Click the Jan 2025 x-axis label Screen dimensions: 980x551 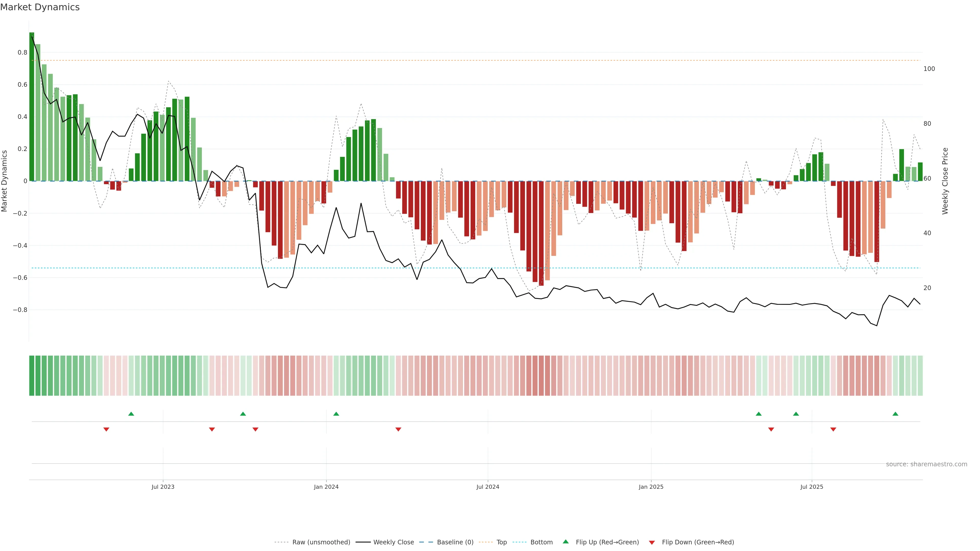[651, 487]
